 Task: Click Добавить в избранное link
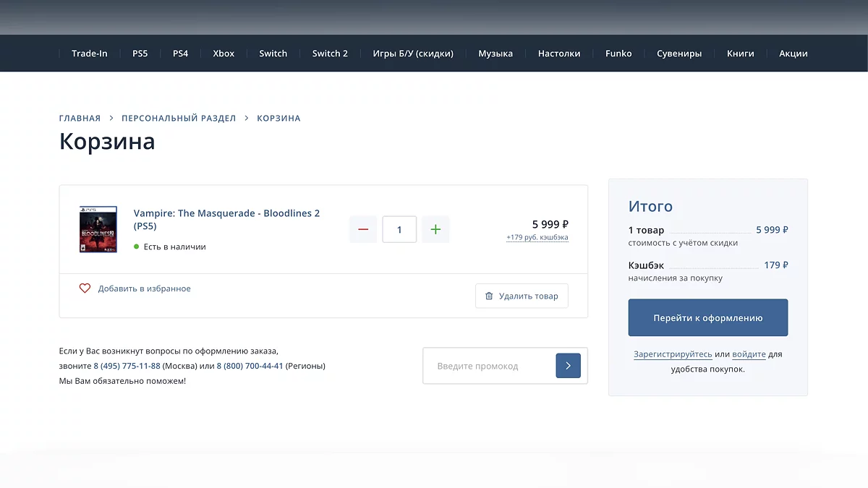click(145, 288)
